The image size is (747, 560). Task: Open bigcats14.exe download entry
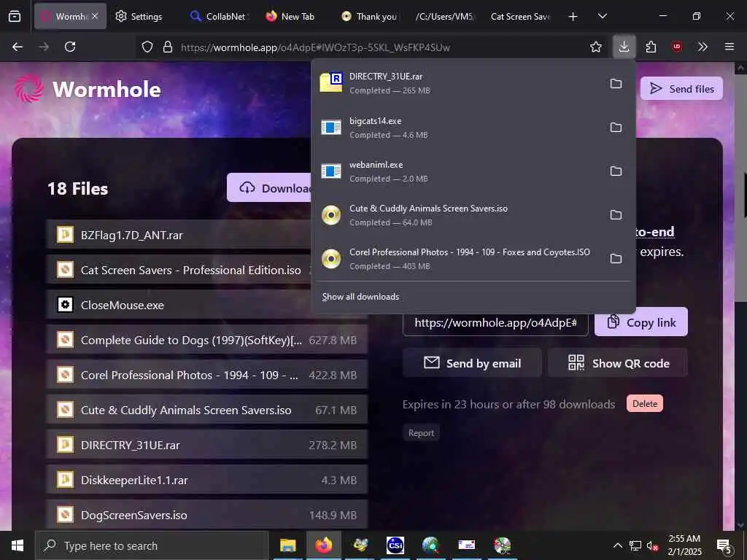(457, 127)
